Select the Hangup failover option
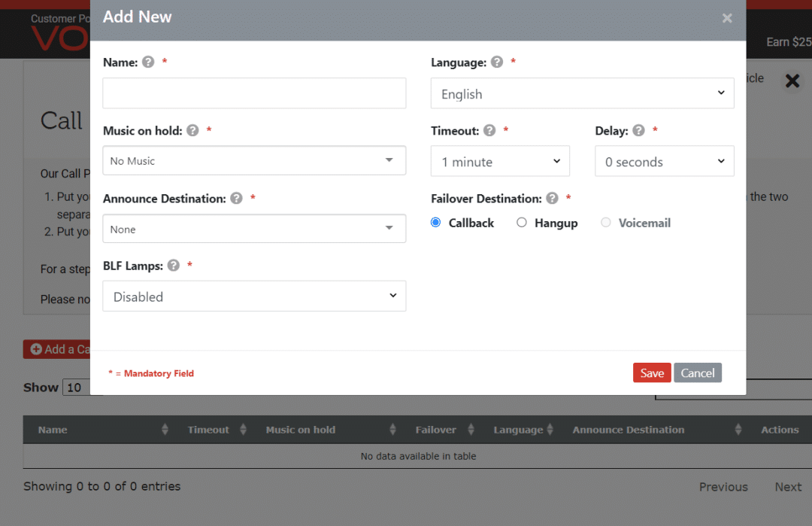The image size is (812, 526). click(x=522, y=223)
